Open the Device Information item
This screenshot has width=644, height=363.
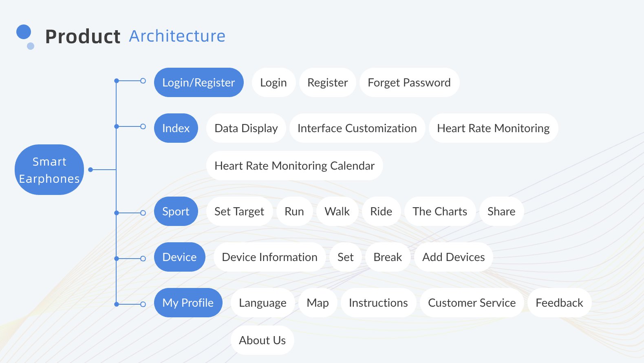269,257
